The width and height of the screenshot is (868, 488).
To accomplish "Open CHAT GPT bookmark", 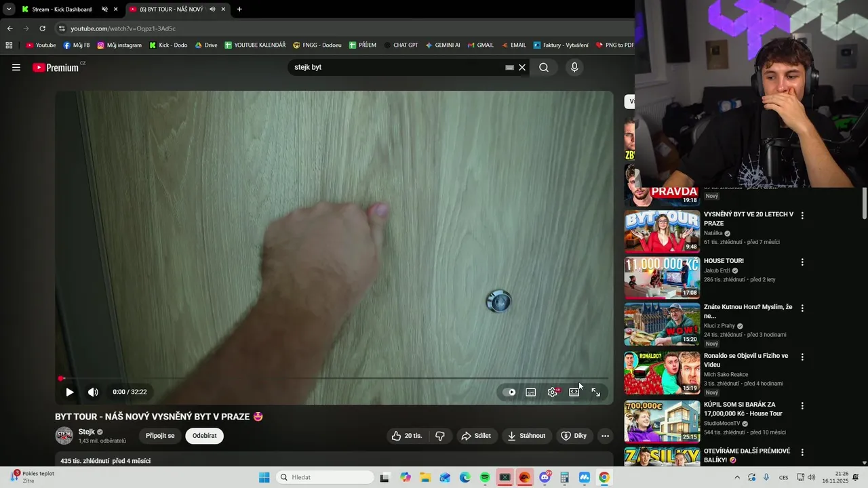I will pyautogui.click(x=401, y=45).
